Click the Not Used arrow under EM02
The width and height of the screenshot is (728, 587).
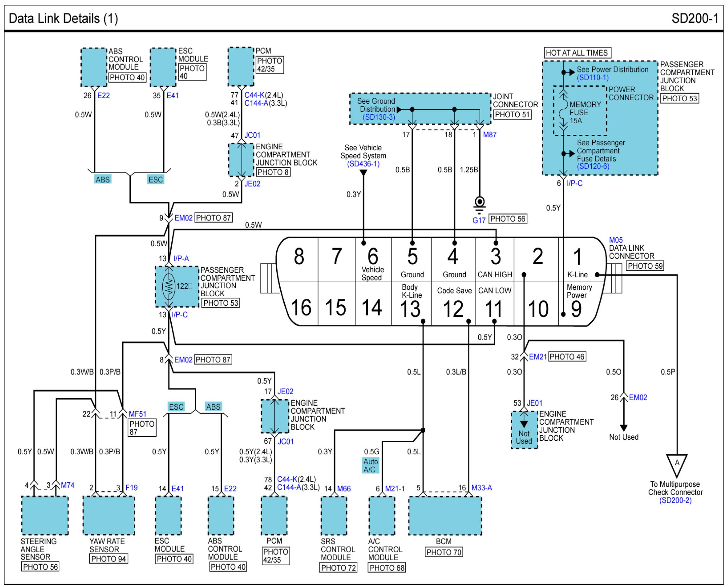click(x=624, y=427)
